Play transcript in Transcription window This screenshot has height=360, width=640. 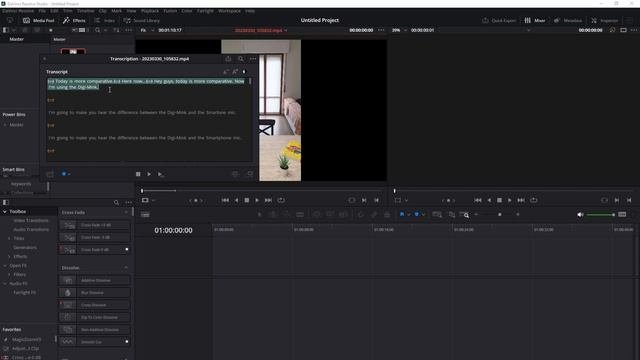tap(149, 174)
